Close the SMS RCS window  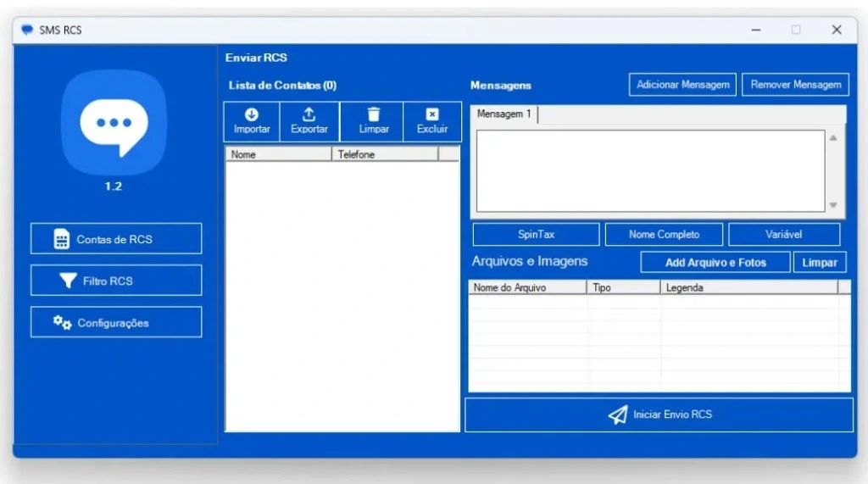pos(837,30)
